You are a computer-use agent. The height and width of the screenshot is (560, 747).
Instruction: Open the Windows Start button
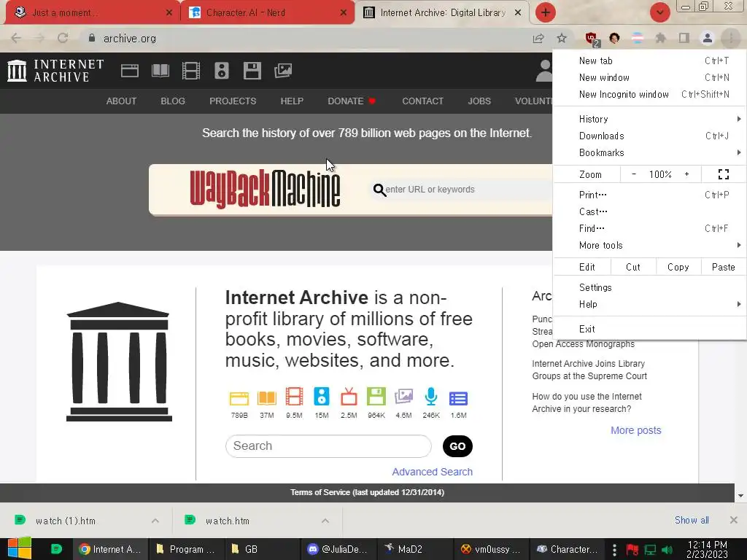pos(20,548)
